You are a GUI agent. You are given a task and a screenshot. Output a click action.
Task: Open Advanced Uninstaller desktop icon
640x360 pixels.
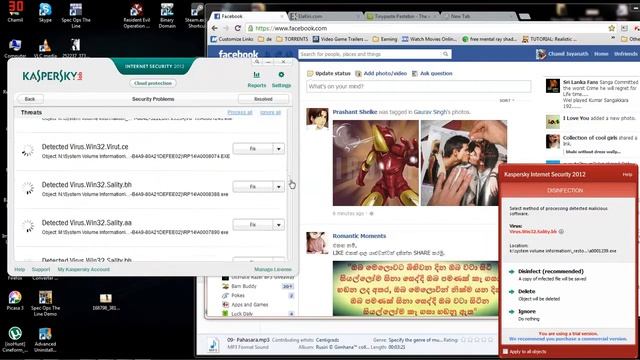pyautogui.click(x=45, y=334)
